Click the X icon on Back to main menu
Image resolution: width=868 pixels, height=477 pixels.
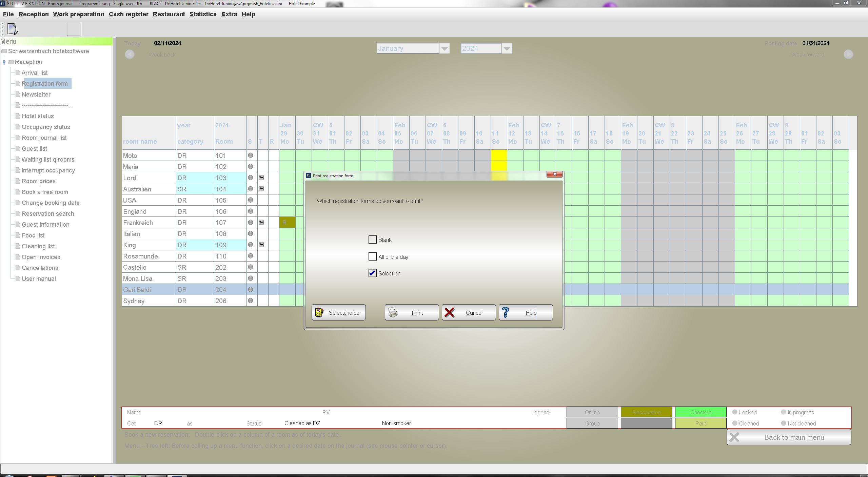[x=734, y=437]
